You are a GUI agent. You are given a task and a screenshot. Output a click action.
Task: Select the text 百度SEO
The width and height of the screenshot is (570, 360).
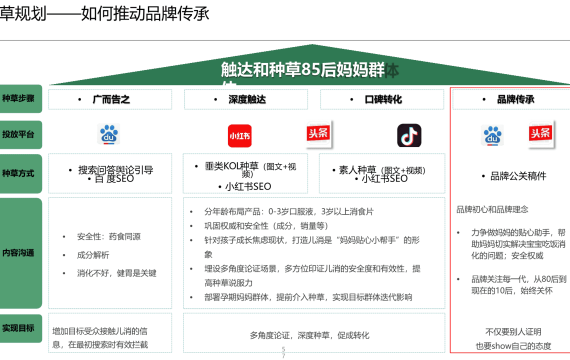[x=114, y=179]
